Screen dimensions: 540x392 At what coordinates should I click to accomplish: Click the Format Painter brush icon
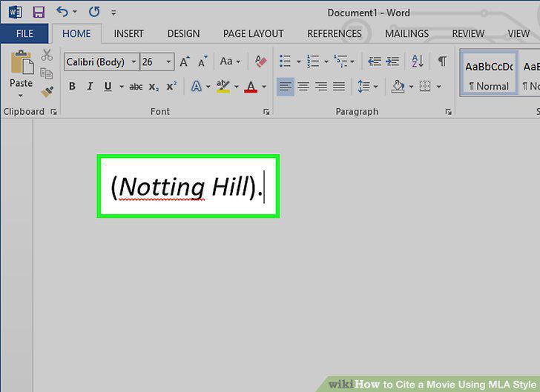click(x=47, y=92)
